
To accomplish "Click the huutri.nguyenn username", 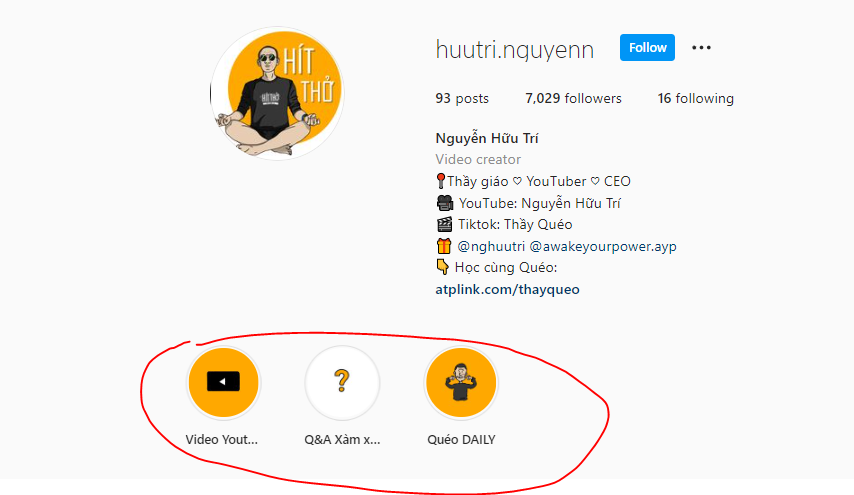I will pyautogui.click(x=515, y=50).
